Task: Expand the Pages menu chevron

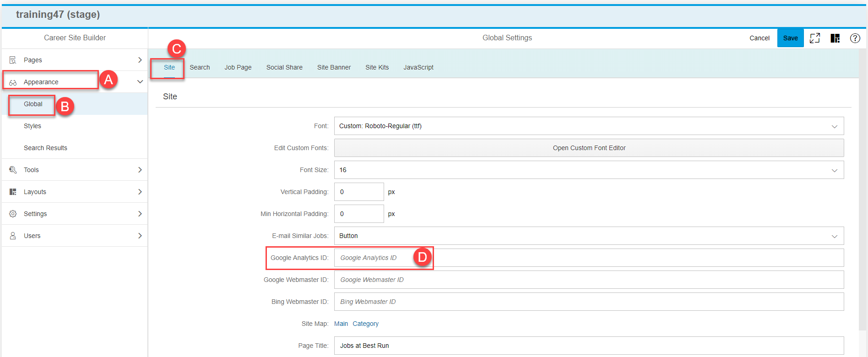Action: (x=140, y=60)
